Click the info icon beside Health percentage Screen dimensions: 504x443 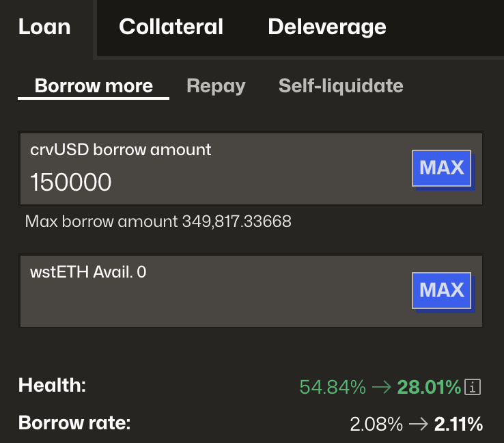[x=473, y=388]
